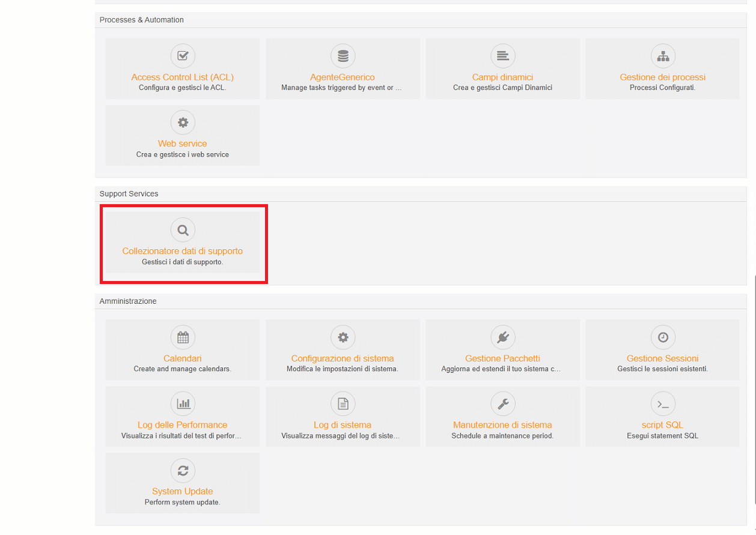Image resolution: width=756 pixels, height=535 pixels.
Task: Click the Web service gear icon
Action: click(x=183, y=122)
